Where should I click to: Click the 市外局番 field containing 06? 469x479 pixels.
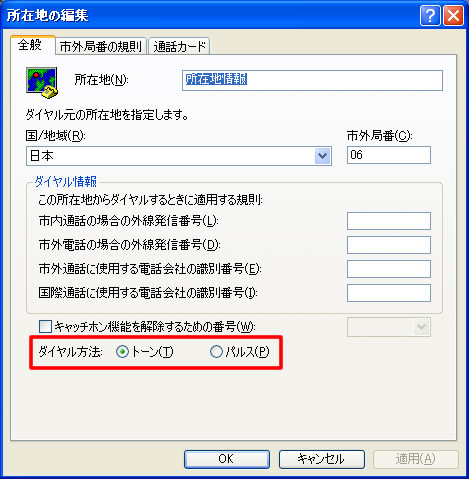pyautogui.click(x=389, y=155)
